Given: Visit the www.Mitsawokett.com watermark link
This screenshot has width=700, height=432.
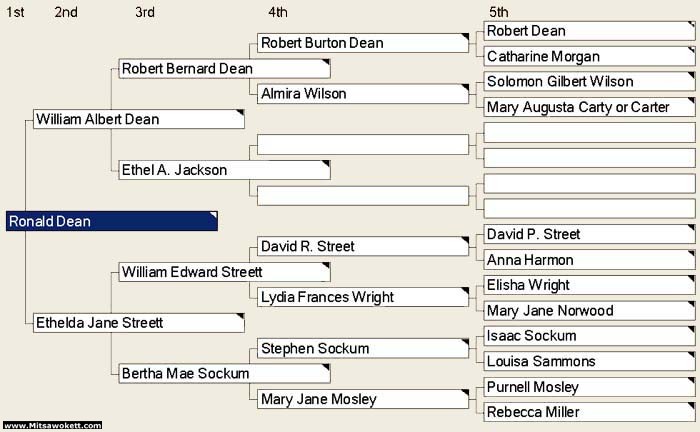Looking at the screenshot, I should coord(53,425).
